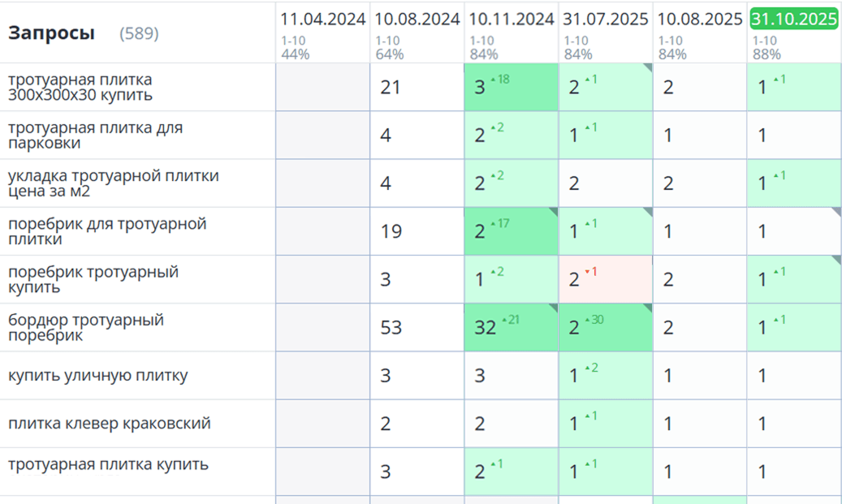
Task: Click the 10.11.2024 cell for укладка тротуарной плитки
Action: click(x=512, y=183)
